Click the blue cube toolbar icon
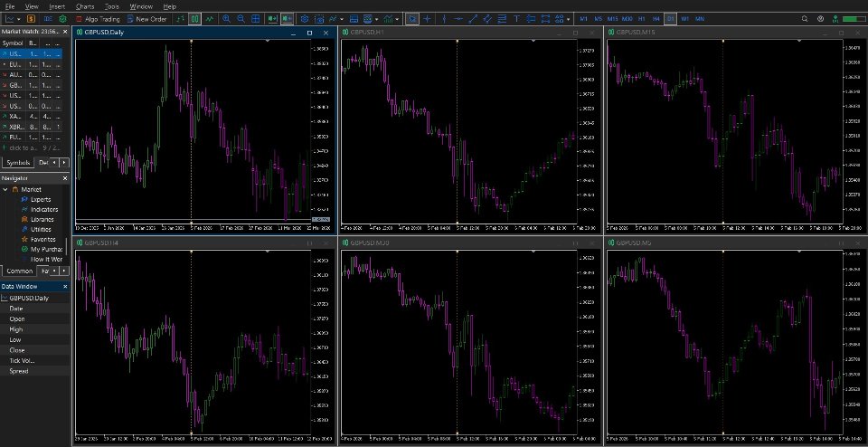The width and height of the screenshot is (868, 447). pos(305,19)
